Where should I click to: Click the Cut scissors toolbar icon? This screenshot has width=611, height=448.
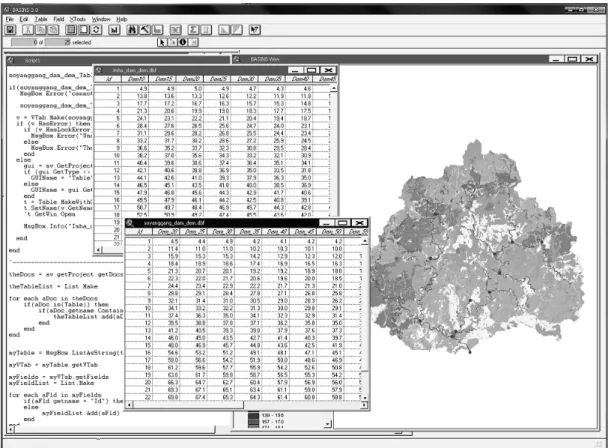pos(28,30)
